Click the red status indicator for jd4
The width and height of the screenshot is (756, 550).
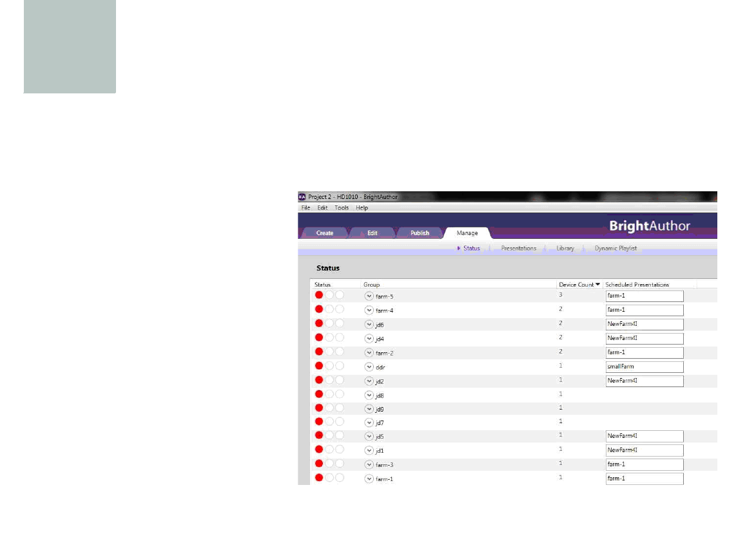click(319, 337)
